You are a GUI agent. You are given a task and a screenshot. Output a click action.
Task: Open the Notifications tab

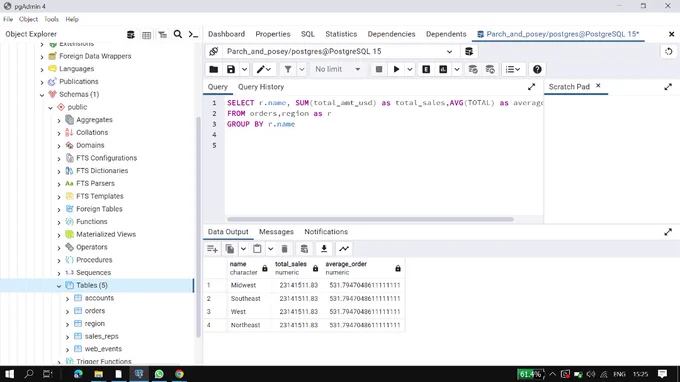click(x=326, y=232)
